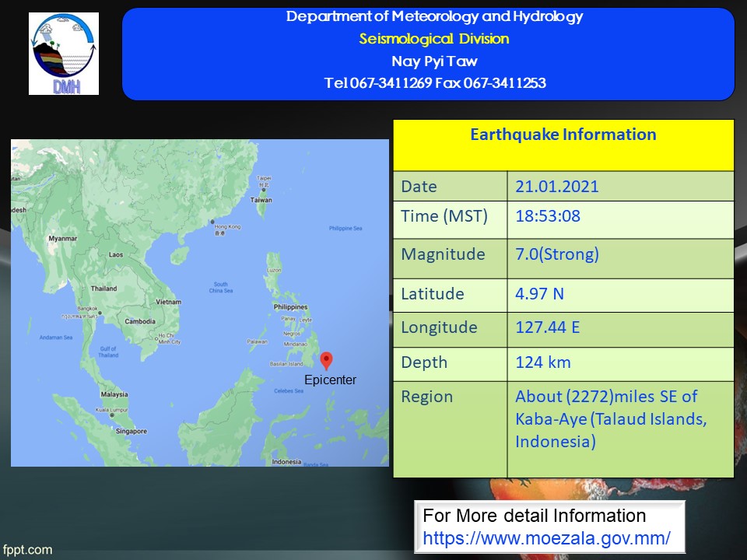Screen dimensions: 747x560
Task: Click 'Vietnam' label on the map
Action: pos(169,302)
